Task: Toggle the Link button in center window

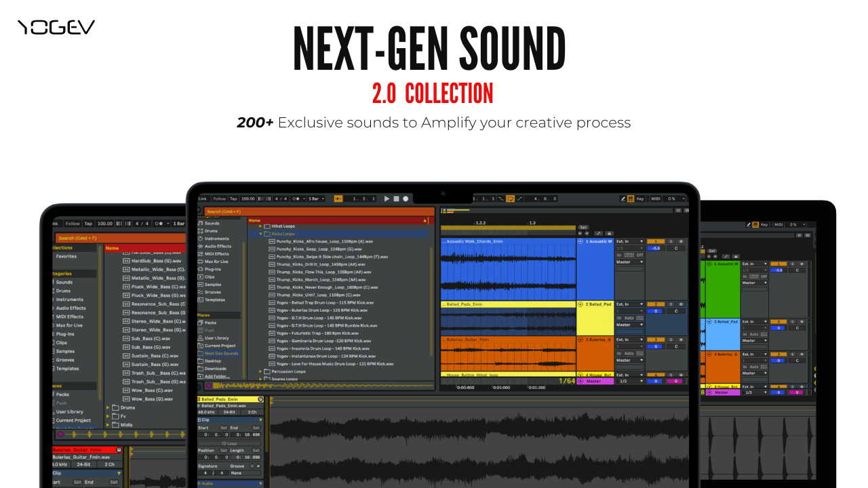Action: coord(203,199)
